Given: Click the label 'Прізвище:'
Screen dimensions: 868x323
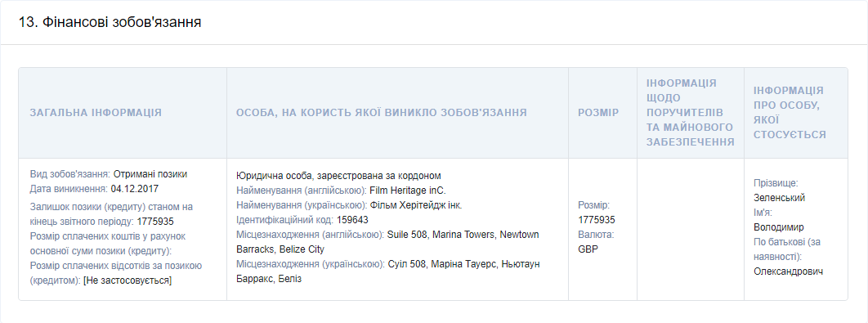Looking at the screenshot, I should click(x=776, y=183).
